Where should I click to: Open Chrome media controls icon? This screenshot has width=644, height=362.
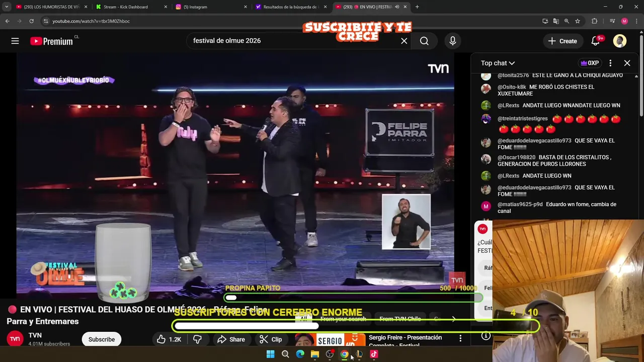(612, 21)
